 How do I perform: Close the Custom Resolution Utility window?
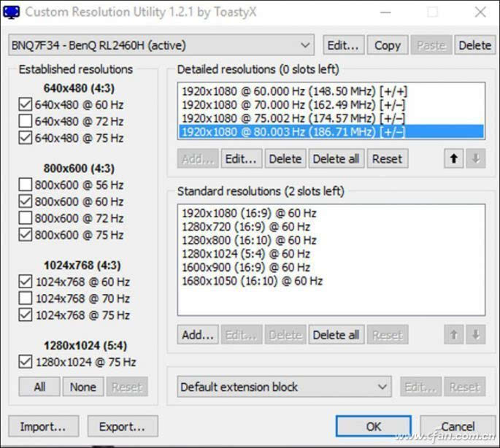pos(480,12)
